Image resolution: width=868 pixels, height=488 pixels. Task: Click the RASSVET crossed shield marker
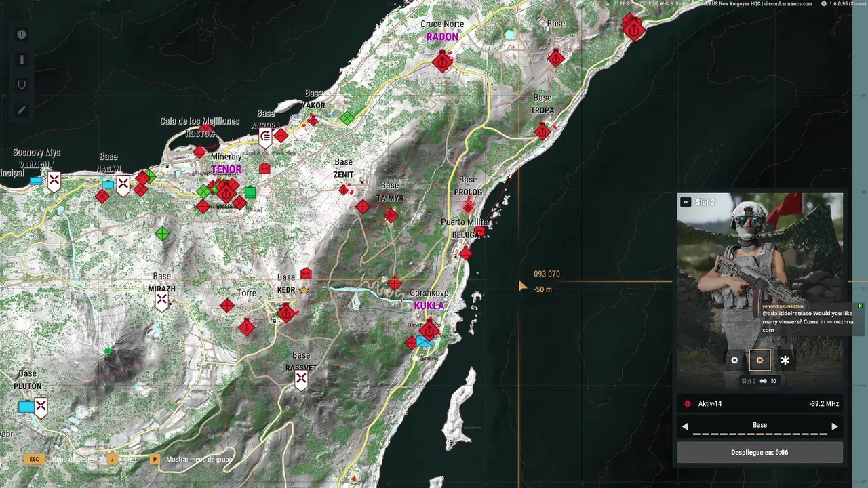click(301, 380)
